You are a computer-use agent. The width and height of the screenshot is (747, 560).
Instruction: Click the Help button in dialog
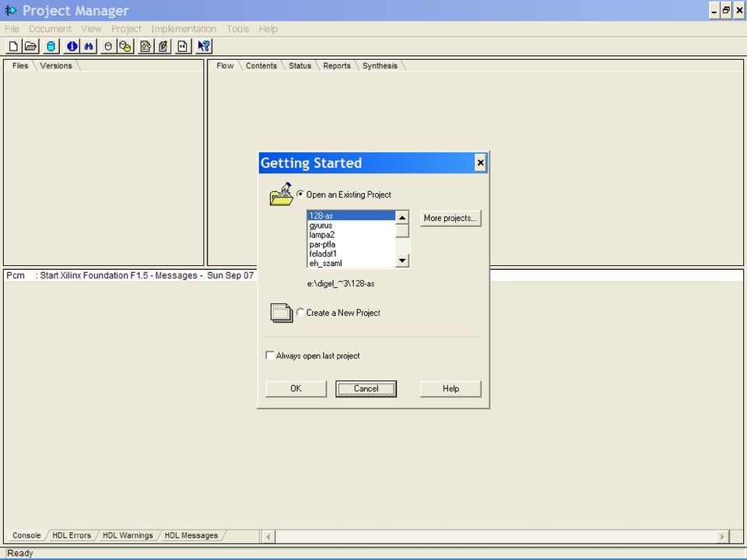(x=451, y=389)
